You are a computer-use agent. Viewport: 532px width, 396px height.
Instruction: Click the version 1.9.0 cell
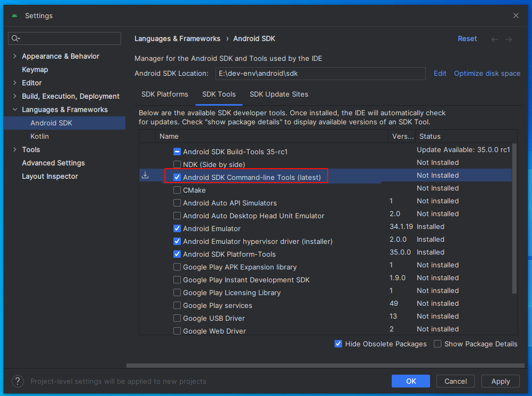point(398,278)
